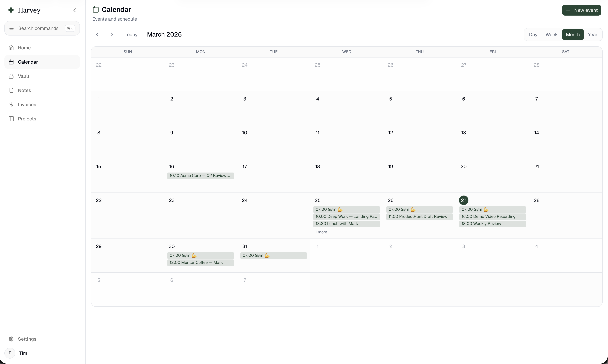
Task: Focus the Search commands field
Action: tap(38, 28)
